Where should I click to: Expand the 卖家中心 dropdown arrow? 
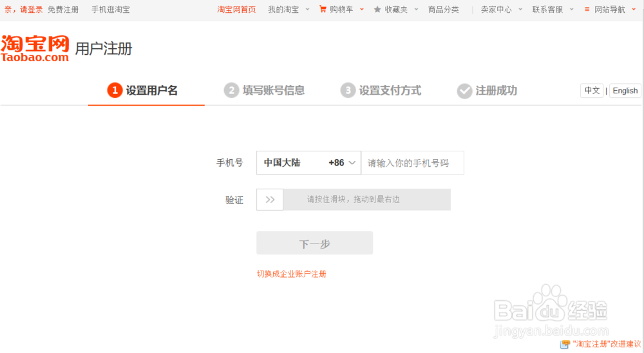tap(520, 9)
